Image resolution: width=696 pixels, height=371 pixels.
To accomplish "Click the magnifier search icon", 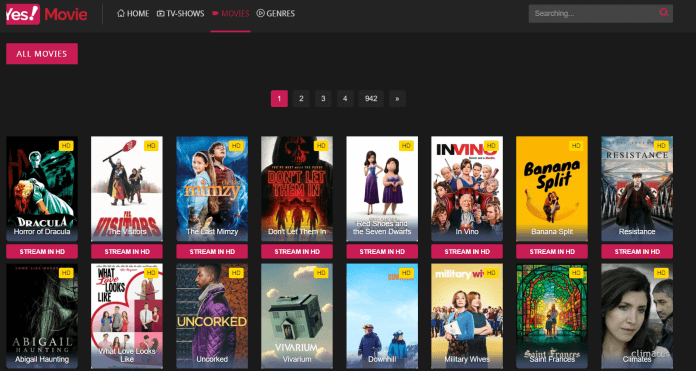I will click(664, 12).
